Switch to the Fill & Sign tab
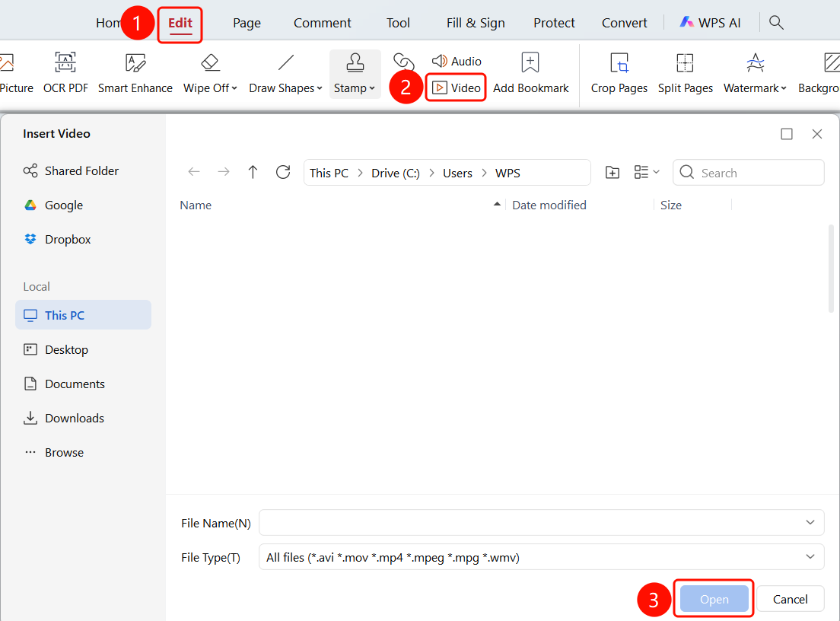This screenshot has width=840, height=621. coord(476,23)
